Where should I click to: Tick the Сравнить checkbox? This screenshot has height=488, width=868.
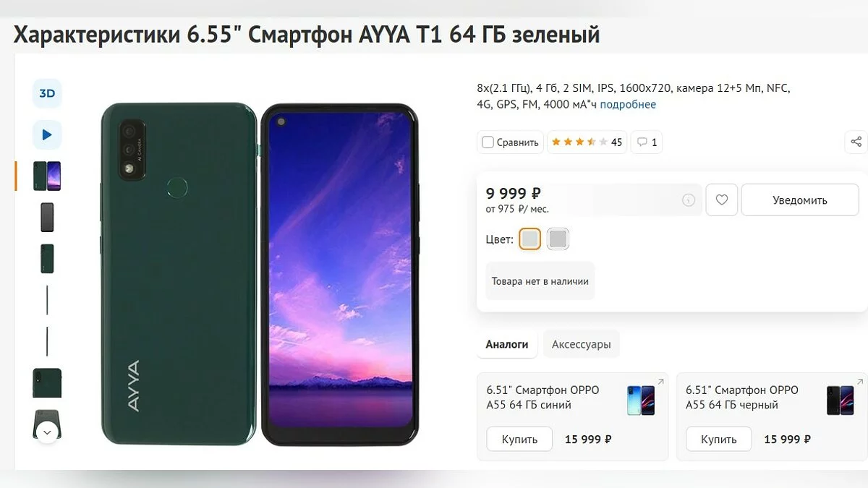pos(488,142)
